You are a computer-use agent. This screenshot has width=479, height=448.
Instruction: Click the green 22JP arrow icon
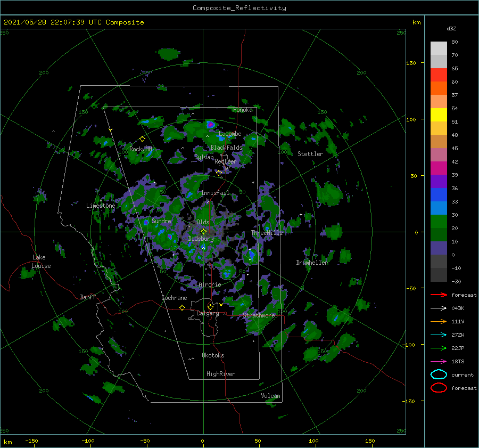tap(439, 348)
